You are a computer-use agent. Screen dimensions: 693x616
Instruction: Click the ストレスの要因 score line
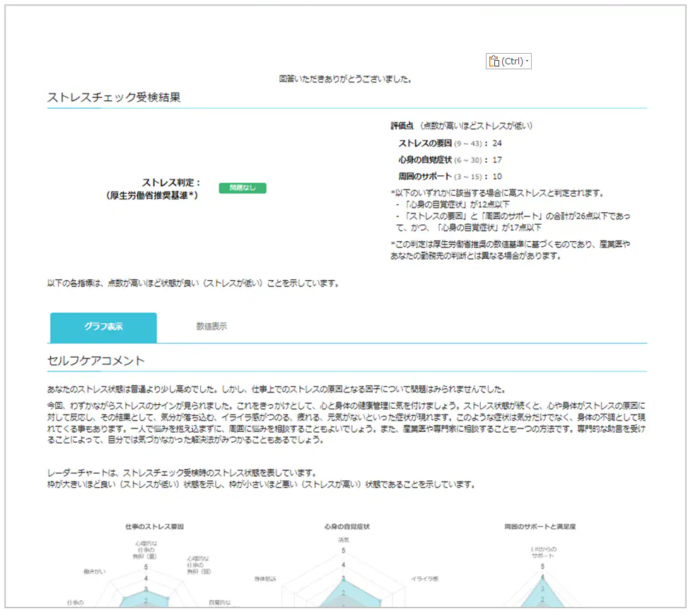pyautogui.click(x=450, y=143)
